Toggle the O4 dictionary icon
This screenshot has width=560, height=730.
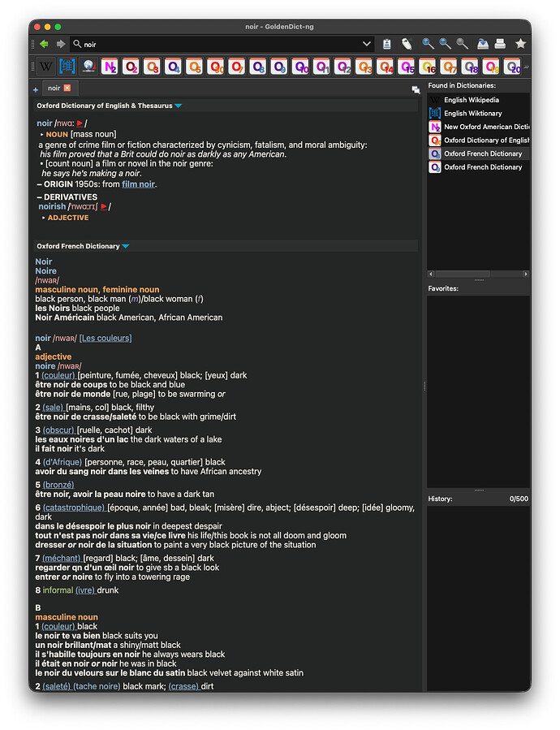click(x=173, y=67)
